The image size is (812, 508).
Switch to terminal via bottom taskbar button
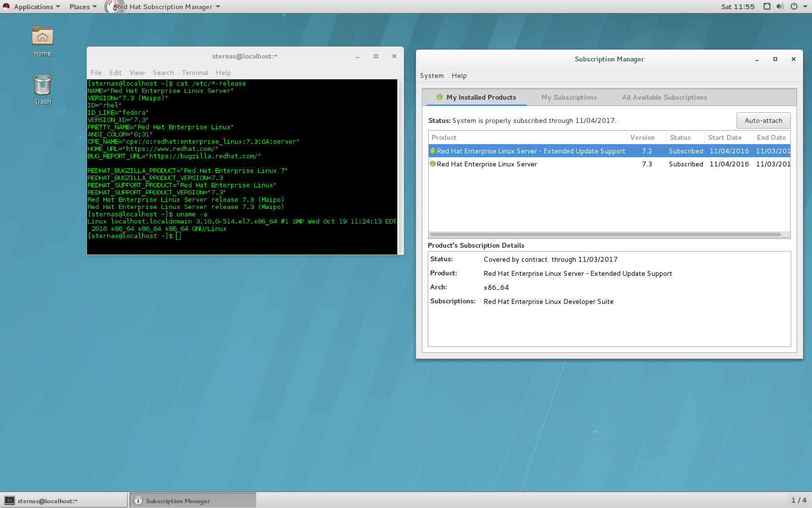[x=64, y=501]
